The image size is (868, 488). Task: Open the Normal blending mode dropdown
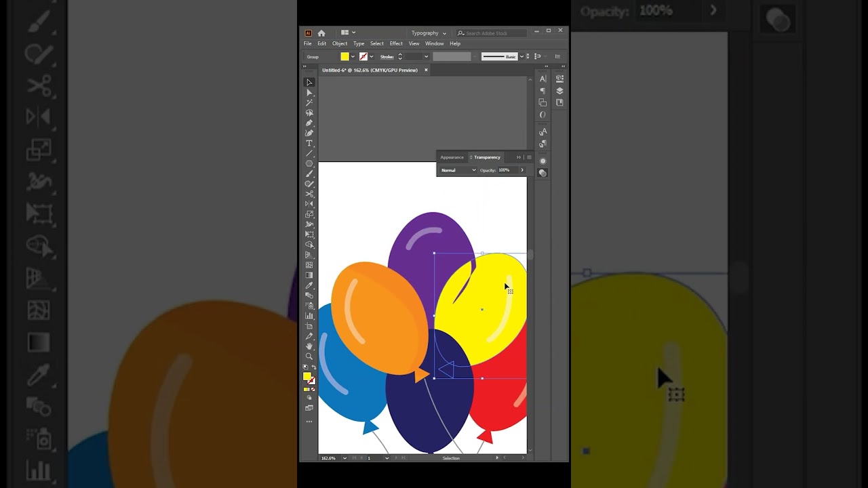tap(458, 170)
